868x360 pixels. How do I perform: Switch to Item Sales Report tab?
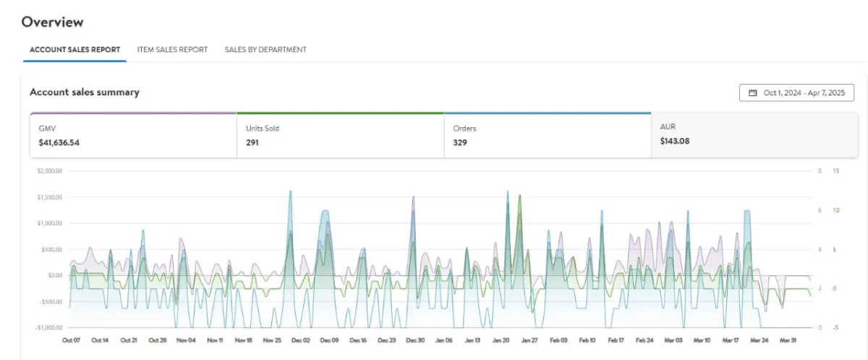pyautogui.click(x=172, y=50)
